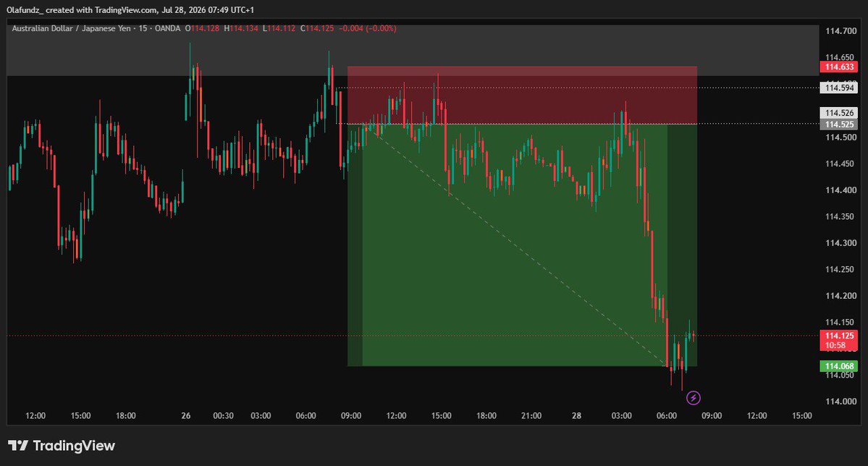
Task: Click the 21:00 time axis label
Action: [531, 415]
